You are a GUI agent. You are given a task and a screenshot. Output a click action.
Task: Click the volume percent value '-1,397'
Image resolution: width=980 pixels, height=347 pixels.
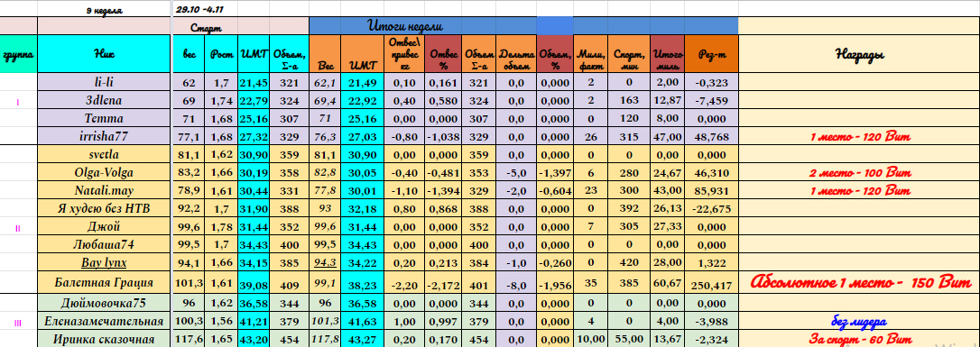tap(554, 172)
